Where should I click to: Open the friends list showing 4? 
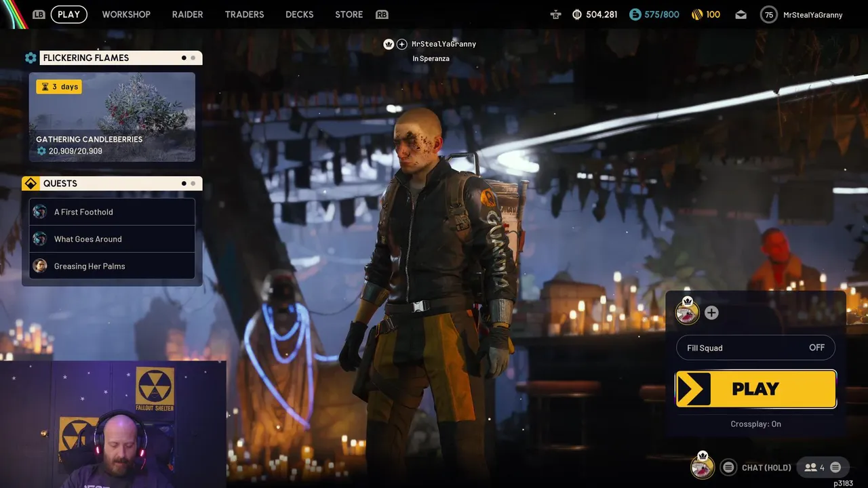pos(814,467)
